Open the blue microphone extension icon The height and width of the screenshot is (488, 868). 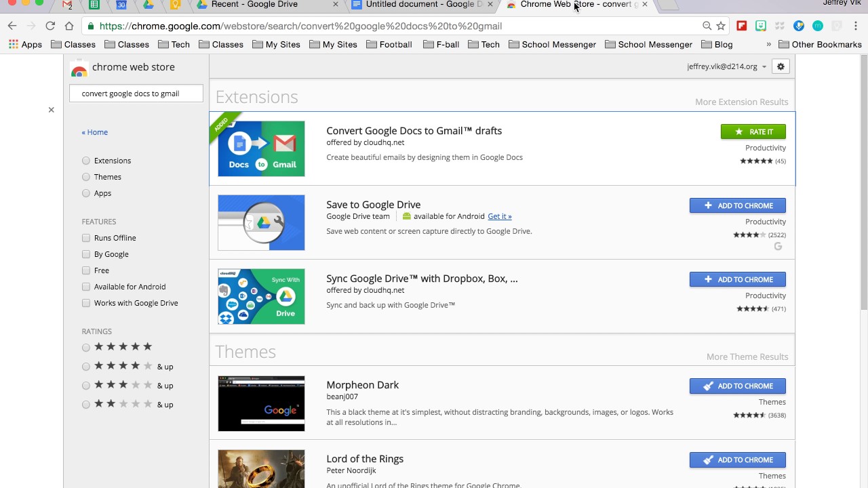click(x=799, y=26)
